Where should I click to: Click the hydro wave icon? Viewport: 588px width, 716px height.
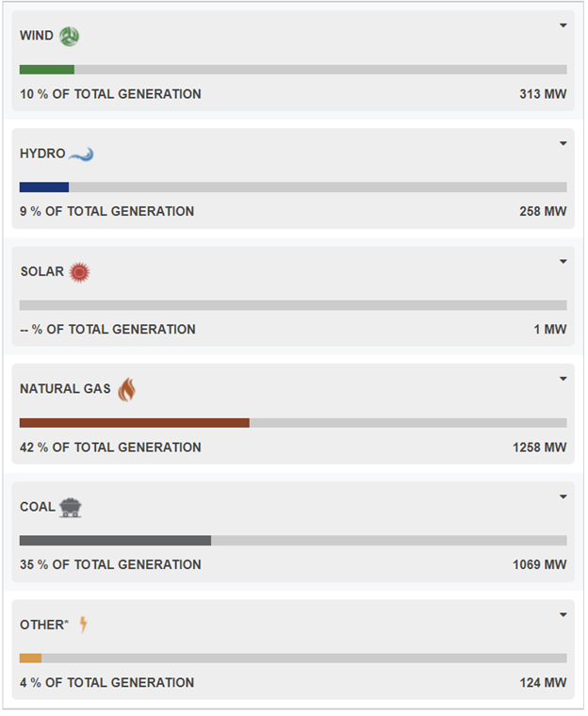click(x=81, y=154)
